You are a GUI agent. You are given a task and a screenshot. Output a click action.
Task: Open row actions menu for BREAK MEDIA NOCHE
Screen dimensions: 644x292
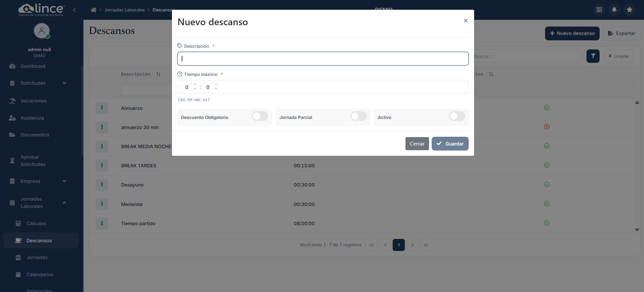[102, 146]
